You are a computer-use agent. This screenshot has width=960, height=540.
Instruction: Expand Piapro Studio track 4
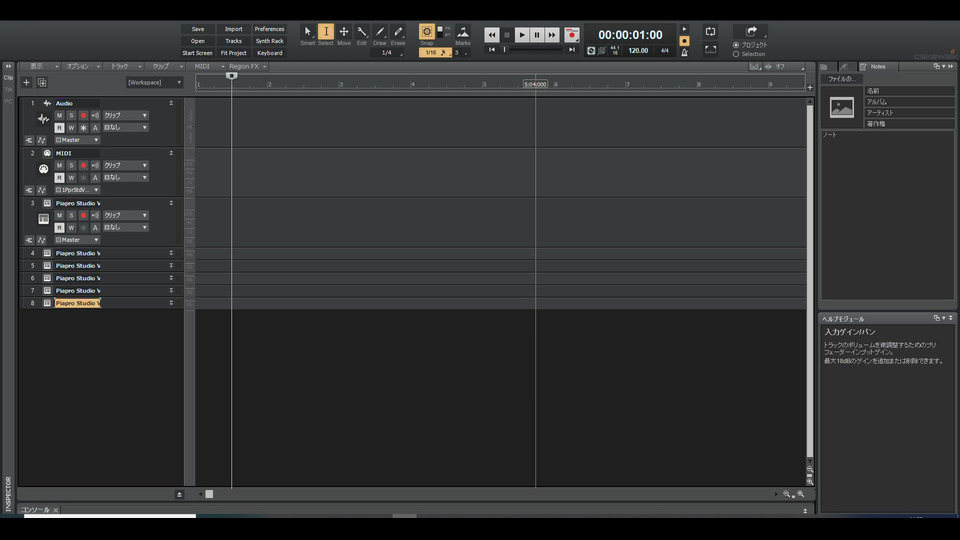tap(171, 253)
